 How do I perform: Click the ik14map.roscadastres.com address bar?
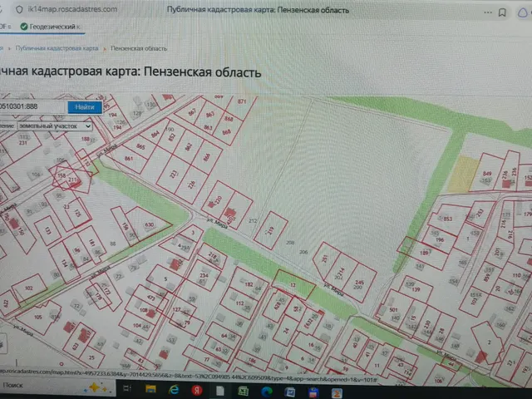72,9
